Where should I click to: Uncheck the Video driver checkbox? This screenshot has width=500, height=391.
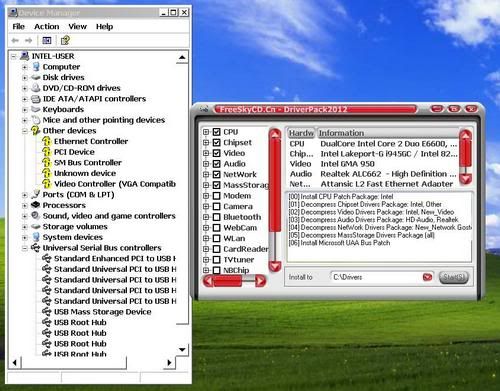pos(216,153)
